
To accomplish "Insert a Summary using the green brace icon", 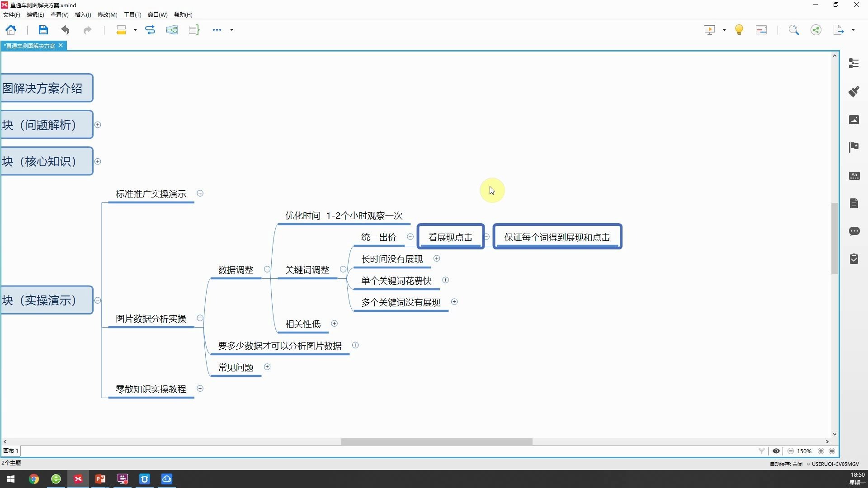I will [x=193, y=29].
